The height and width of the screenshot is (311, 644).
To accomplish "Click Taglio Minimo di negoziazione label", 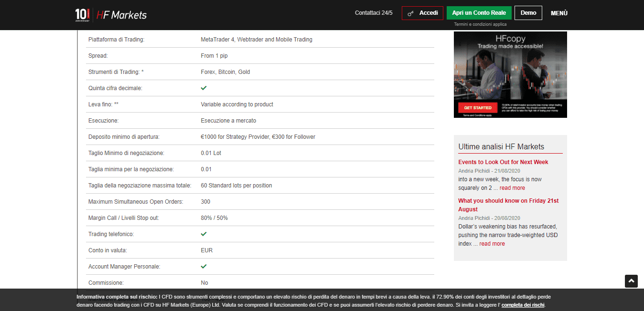I will 126,153.
